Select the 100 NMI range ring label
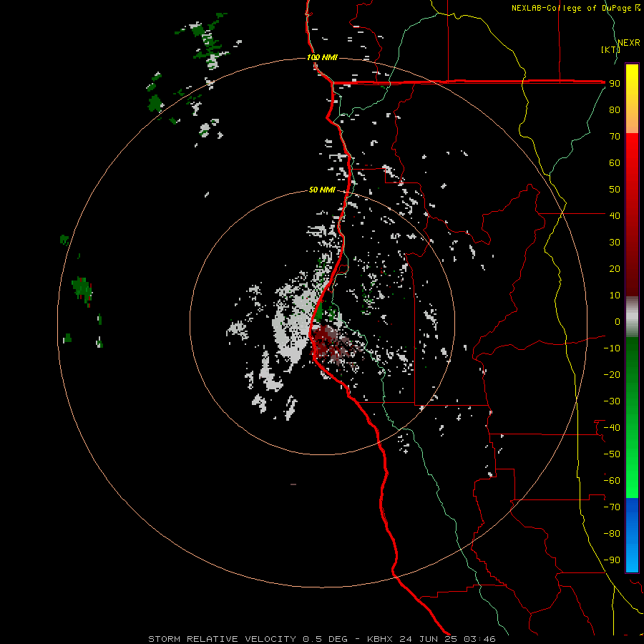644x644 pixels. pos(322,57)
